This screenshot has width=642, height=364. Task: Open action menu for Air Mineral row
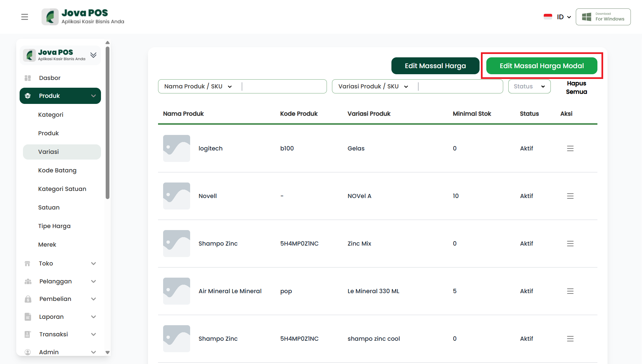570,291
